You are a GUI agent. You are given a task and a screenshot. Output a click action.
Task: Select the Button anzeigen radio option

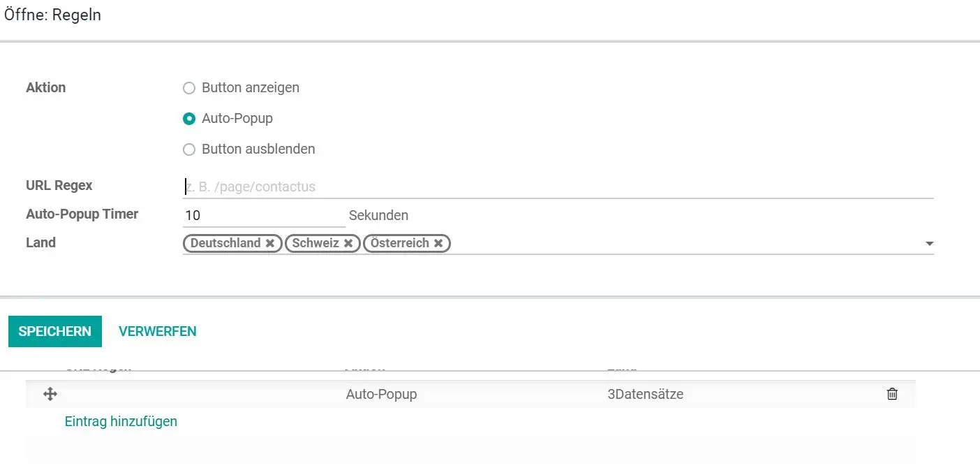188,88
